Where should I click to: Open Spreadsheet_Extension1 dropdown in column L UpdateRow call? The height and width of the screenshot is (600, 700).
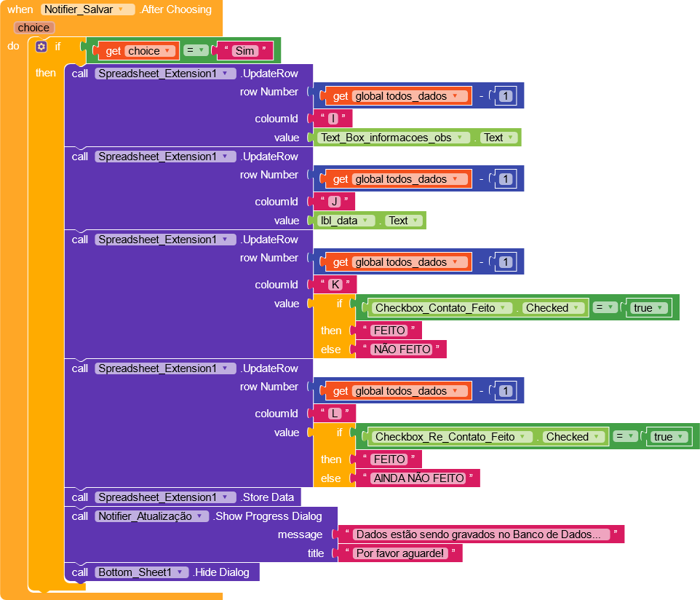click(x=165, y=368)
